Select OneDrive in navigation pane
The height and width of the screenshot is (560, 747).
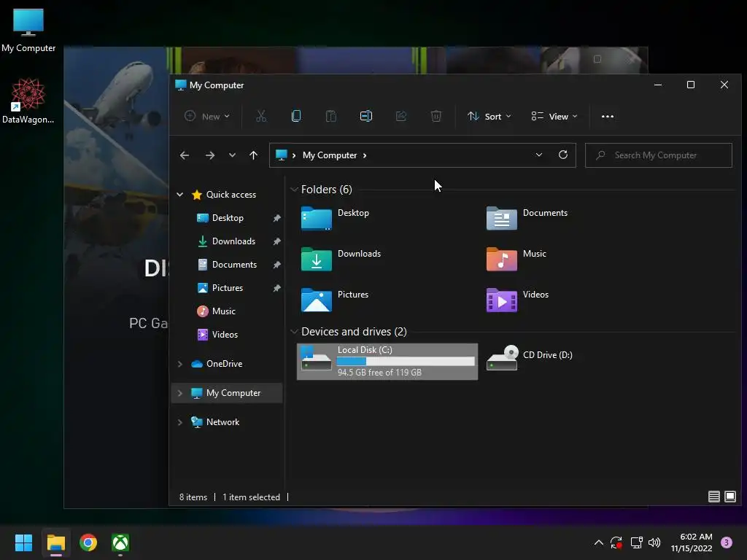pos(225,364)
